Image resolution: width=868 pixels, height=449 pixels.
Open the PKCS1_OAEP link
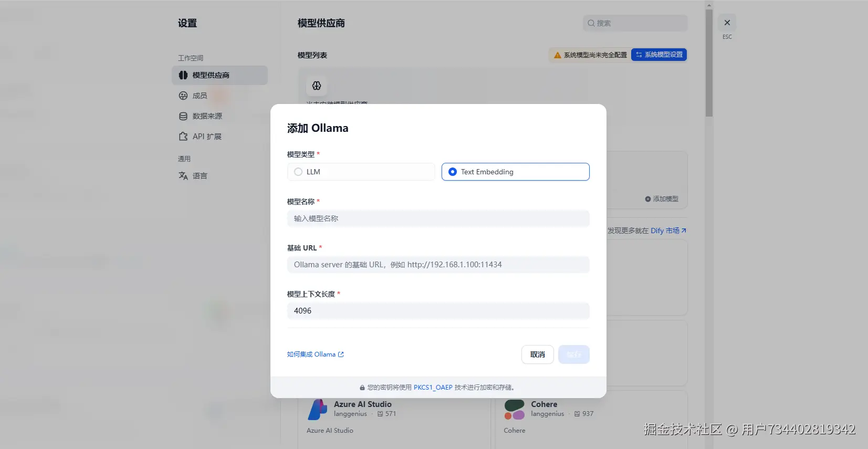click(433, 388)
